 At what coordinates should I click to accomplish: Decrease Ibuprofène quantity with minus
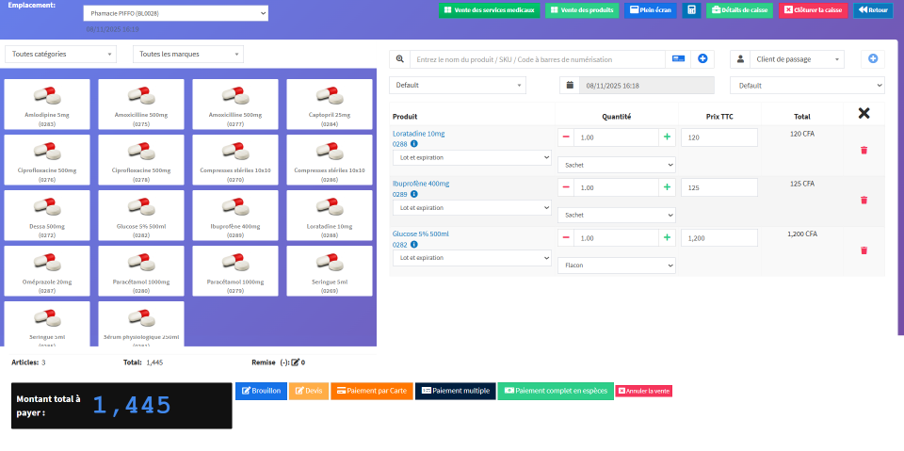point(566,187)
